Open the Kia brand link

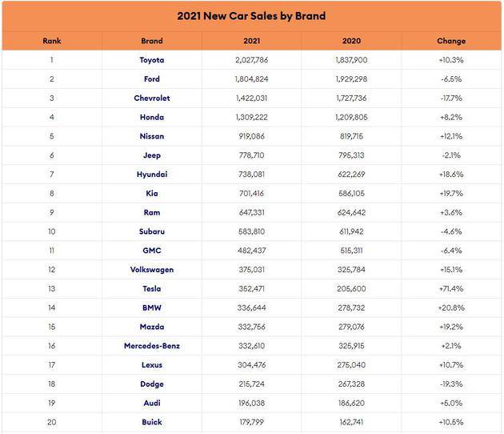[x=152, y=193]
